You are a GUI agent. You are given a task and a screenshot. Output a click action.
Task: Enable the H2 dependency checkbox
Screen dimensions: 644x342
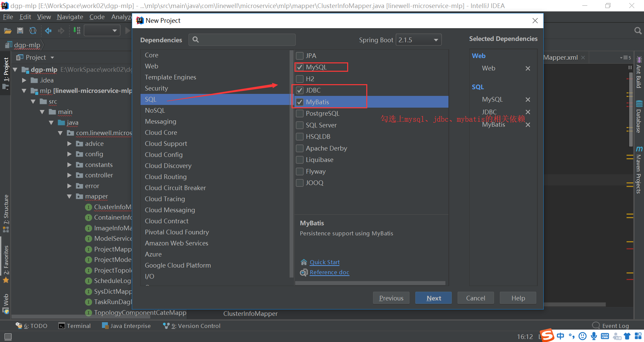[300, 79]
